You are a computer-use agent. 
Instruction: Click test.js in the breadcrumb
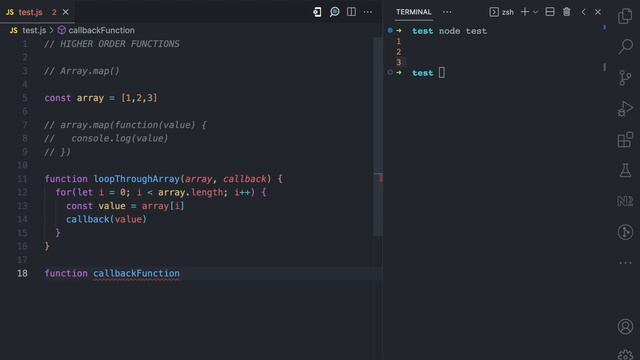[x=34, y=30]
